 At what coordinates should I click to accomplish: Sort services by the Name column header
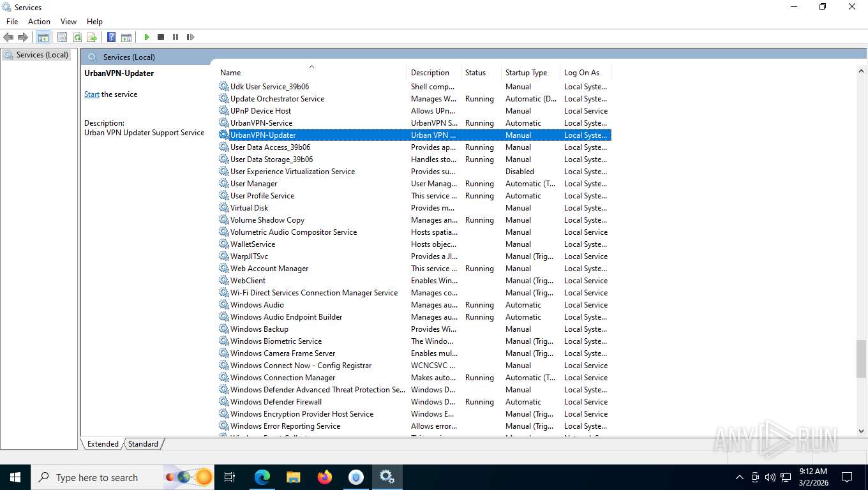click(311, 73)
